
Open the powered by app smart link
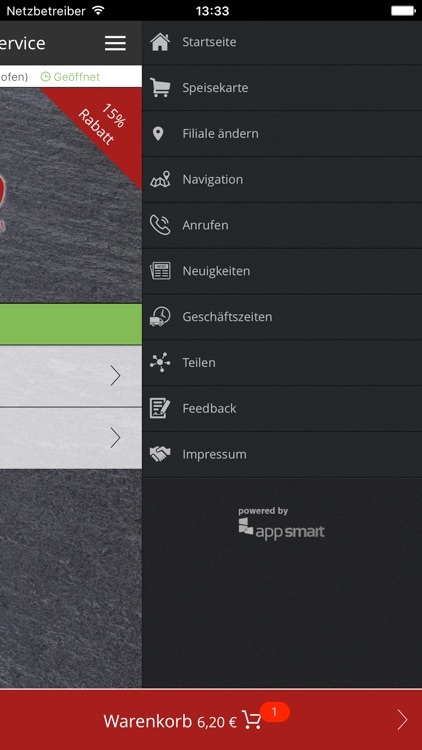tap(281, 524)
